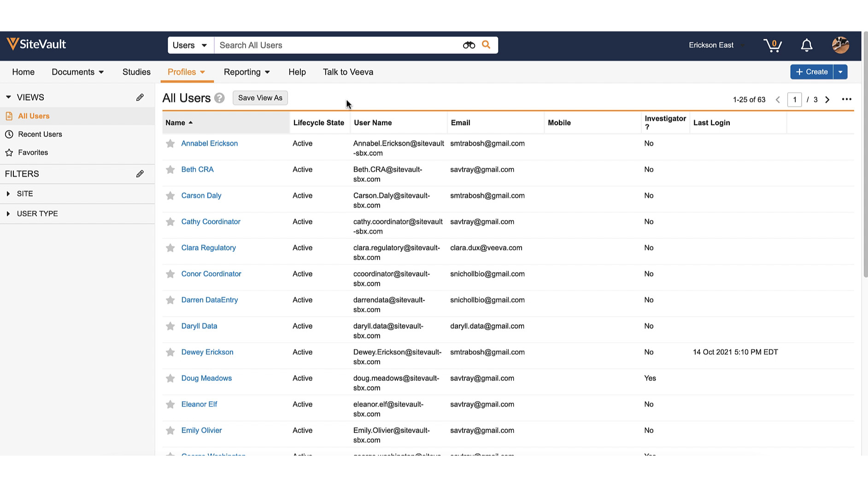868x487 pixels.
Task: Click Dewey Erickson's last login date
Action: [x=735, y=352]
